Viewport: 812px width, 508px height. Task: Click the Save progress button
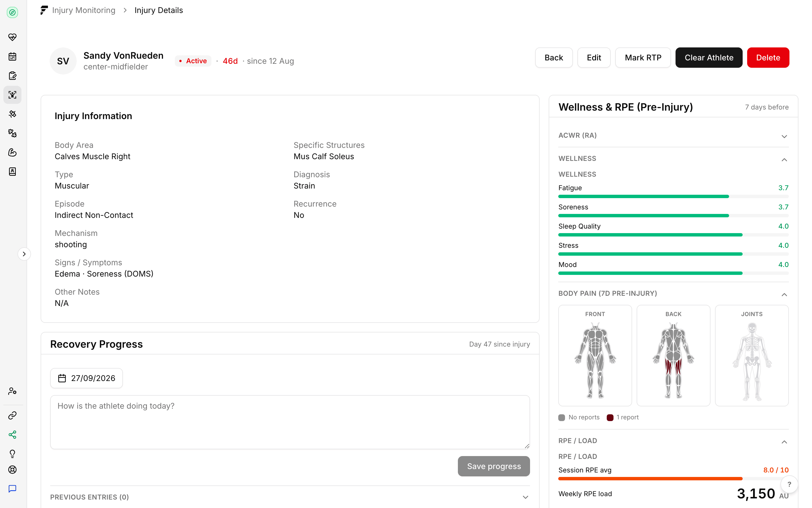[x=494, y=466]
